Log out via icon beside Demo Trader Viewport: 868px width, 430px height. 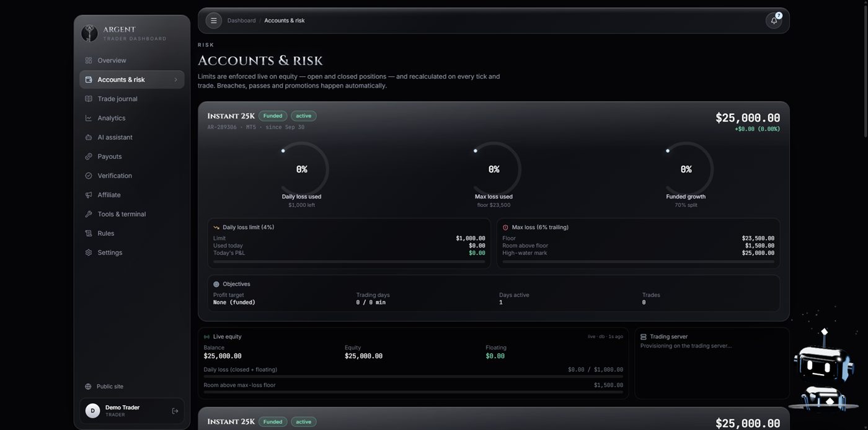click(x=175, y=411)
